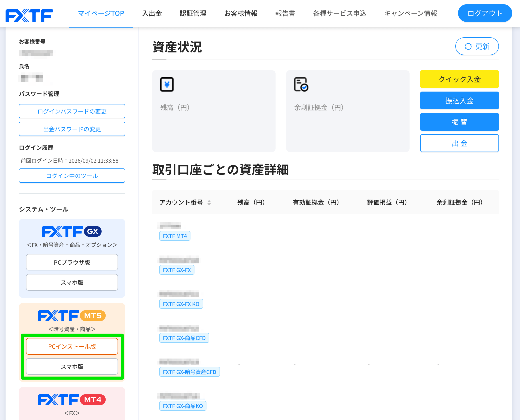Click the ログアウト button

[x=485, y=13]
